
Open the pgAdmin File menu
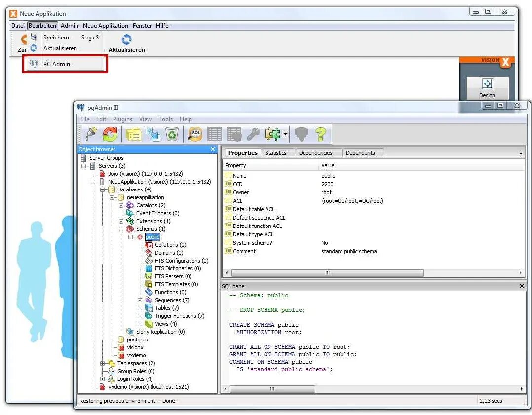pos(85,119)
